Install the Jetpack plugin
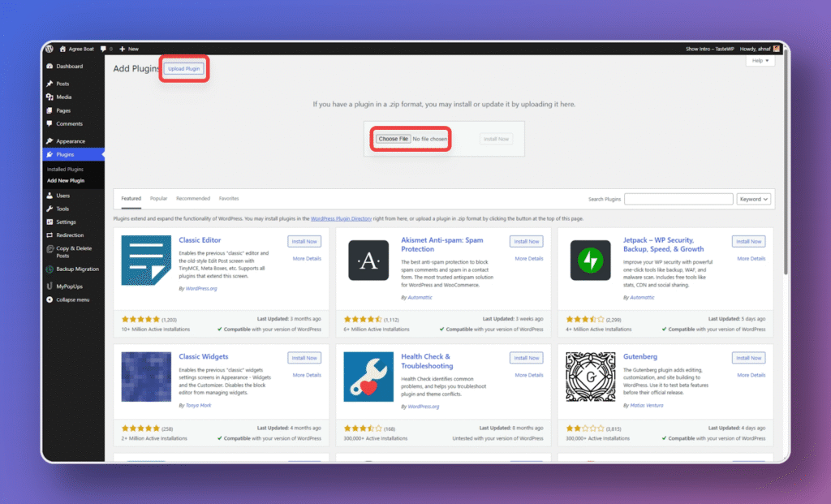This screenshot has height=504, width=831. click(748, 242)
